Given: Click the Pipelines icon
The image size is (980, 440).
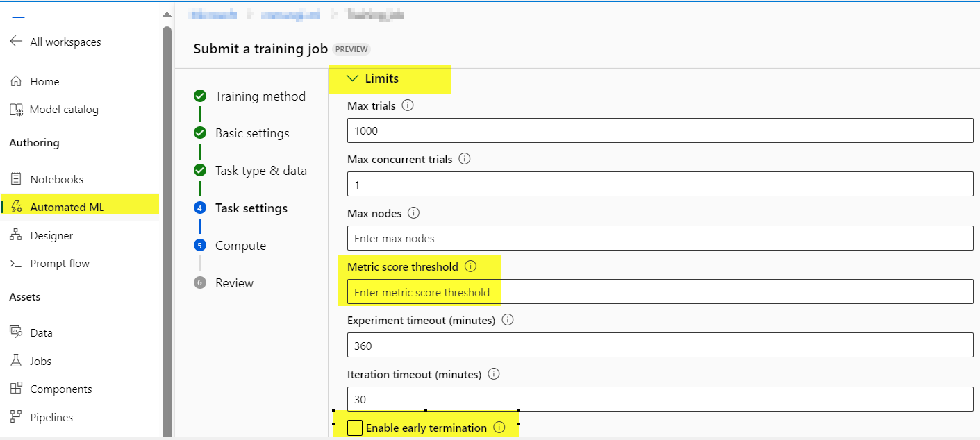Looking at the screenshot, I should tap(16, 417).
